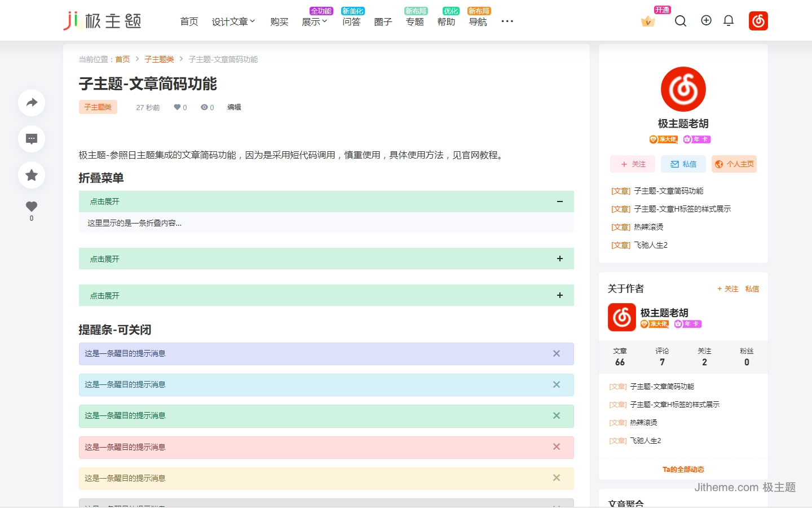Click the 文章 66 stat
This screenshot has height=508, width=812.
(x=620, y=357)
